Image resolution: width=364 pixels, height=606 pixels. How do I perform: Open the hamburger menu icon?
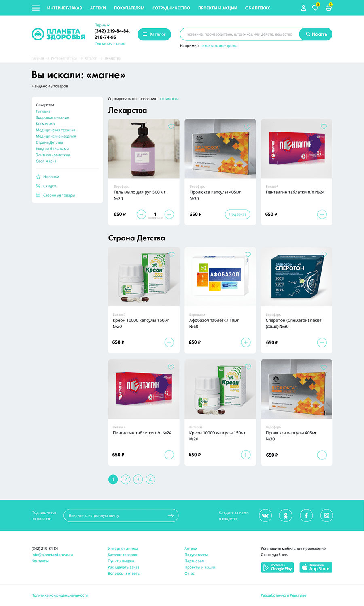click(36, 8)
